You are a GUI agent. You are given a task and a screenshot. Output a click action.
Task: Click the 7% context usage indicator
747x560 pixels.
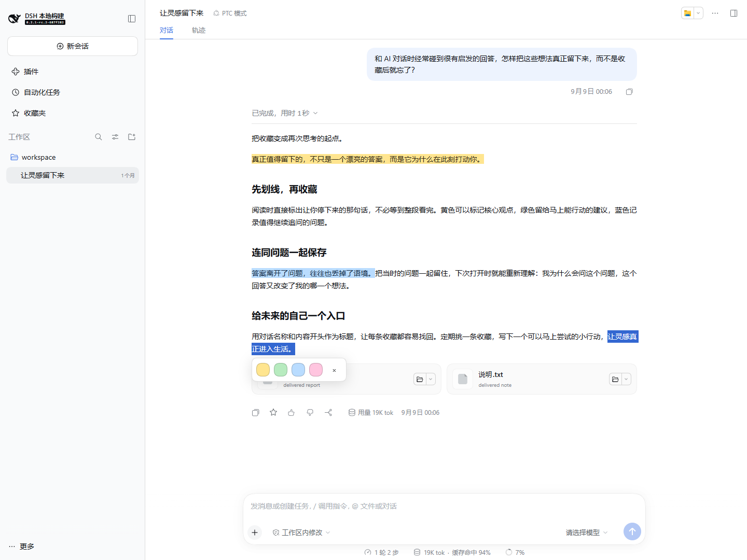point(515,553)
